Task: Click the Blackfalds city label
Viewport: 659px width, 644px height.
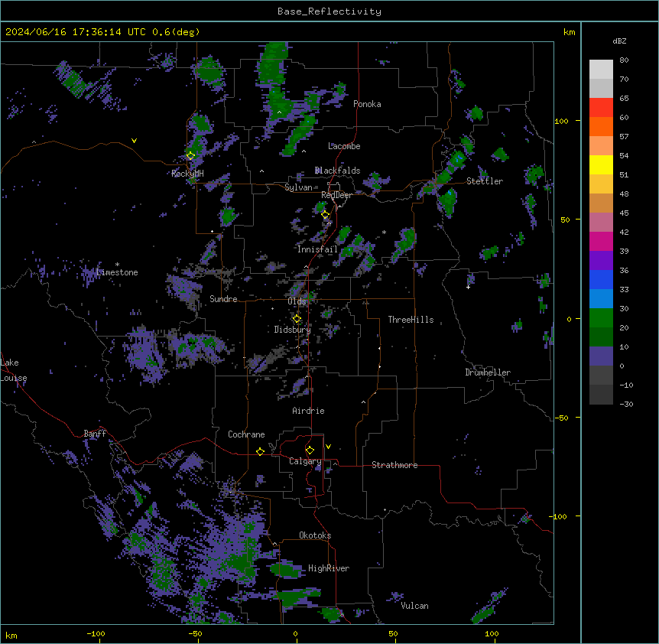Action: click(337, 171)
